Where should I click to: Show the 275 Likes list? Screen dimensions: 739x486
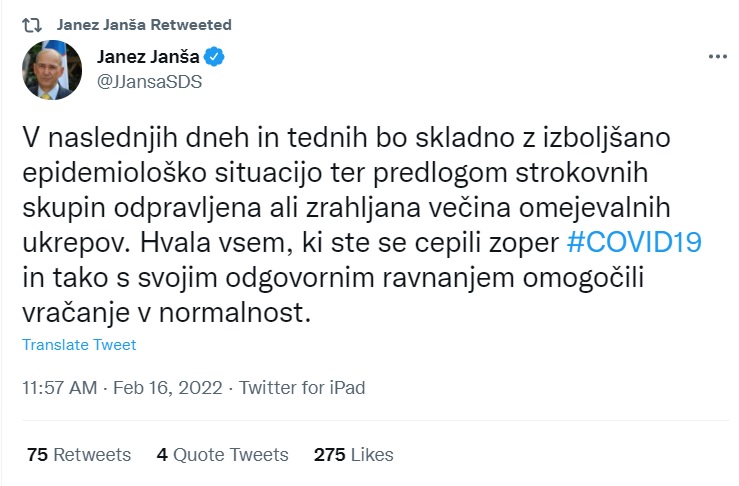(353, 454)
